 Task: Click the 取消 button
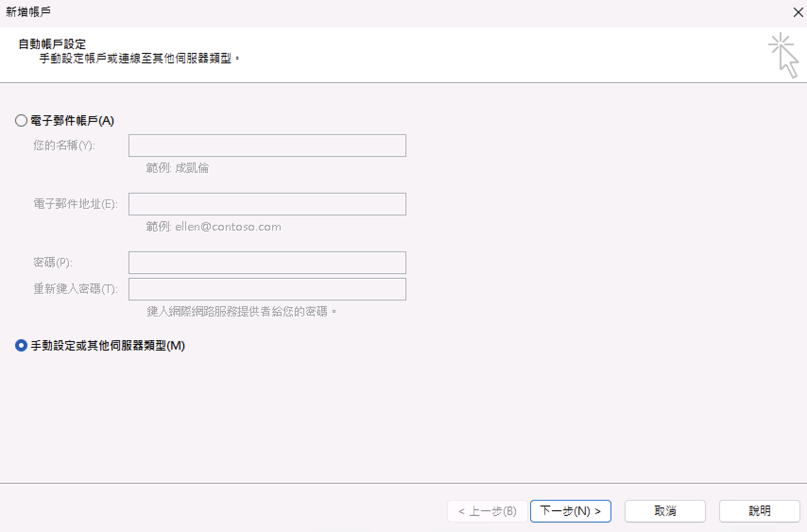tap(665, 511)
